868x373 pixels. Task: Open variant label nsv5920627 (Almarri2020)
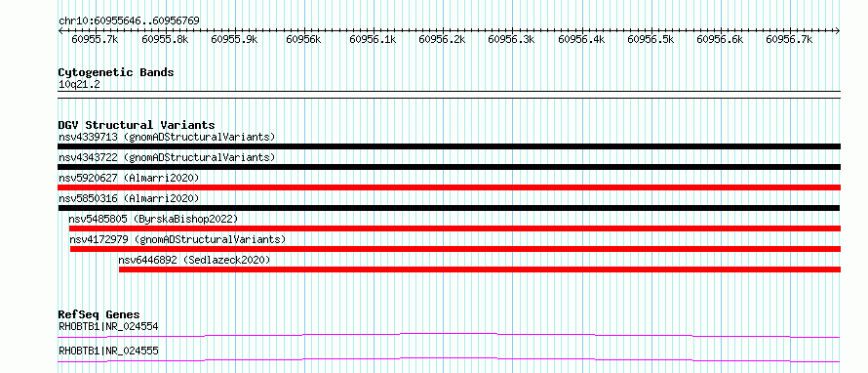coord(129,178)
